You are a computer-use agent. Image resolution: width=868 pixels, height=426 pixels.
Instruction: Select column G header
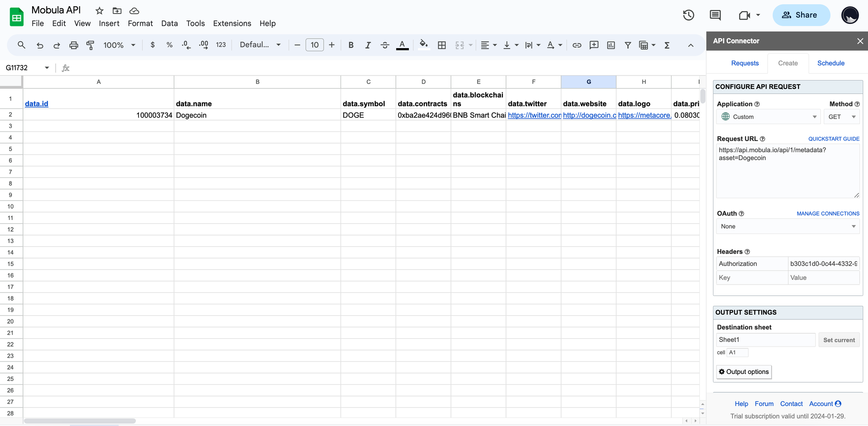[589, 82]
